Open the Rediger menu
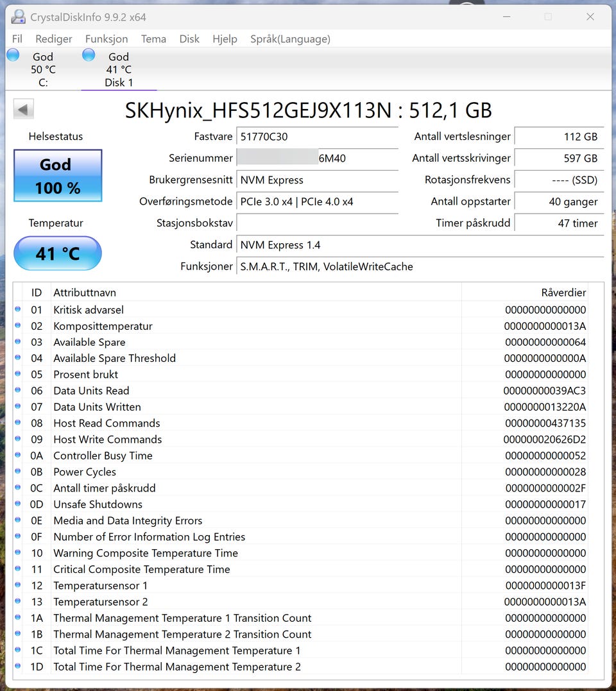616x691 pixels. pyautogui.click(x=54, y=38)
